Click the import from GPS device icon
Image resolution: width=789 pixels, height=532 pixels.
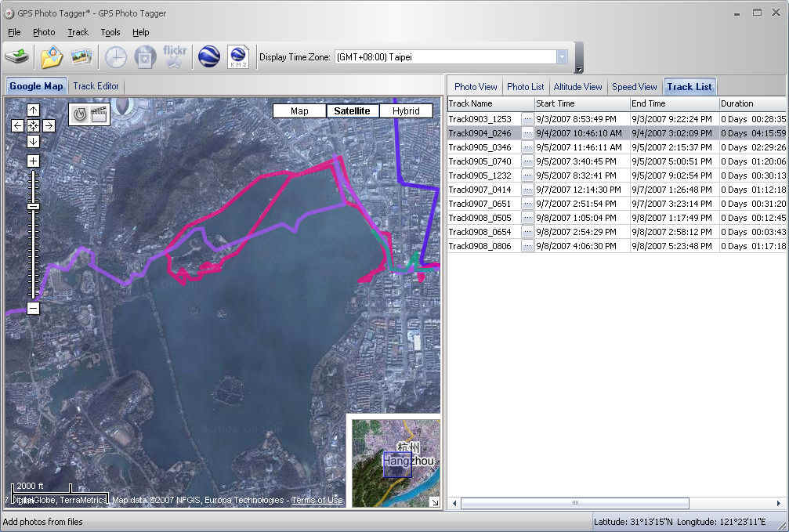(17, 57)
